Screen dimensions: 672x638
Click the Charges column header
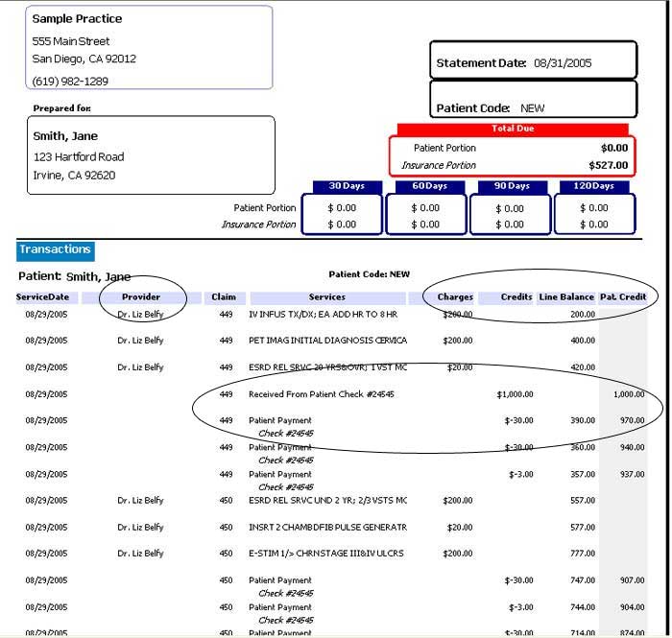(x=455, y=297)
